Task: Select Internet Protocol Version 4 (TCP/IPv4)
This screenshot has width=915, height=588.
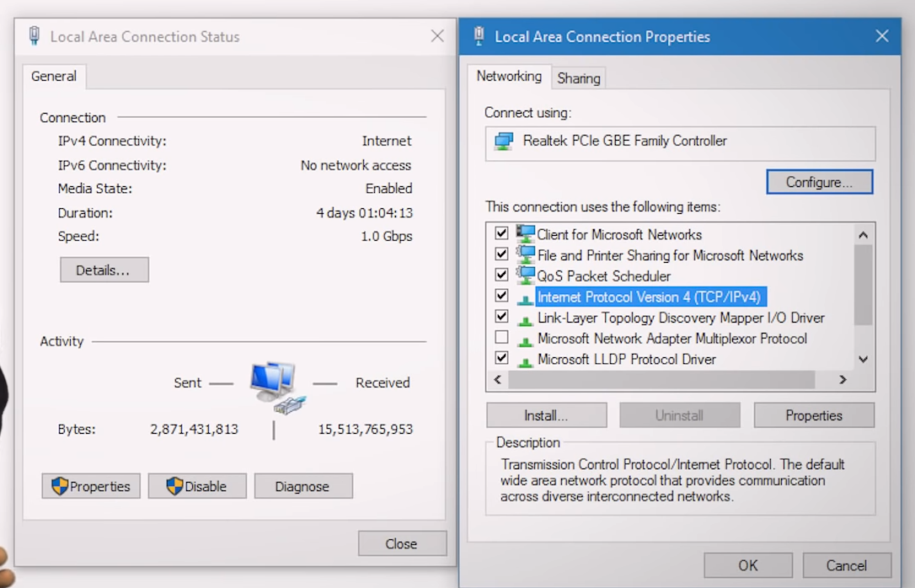Action: (x=650, y=297)
